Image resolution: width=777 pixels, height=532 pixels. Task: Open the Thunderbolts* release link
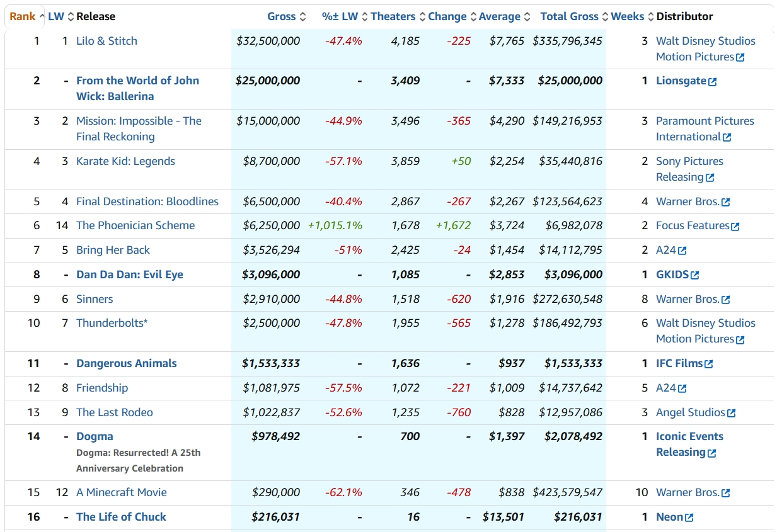coord(112,323)
